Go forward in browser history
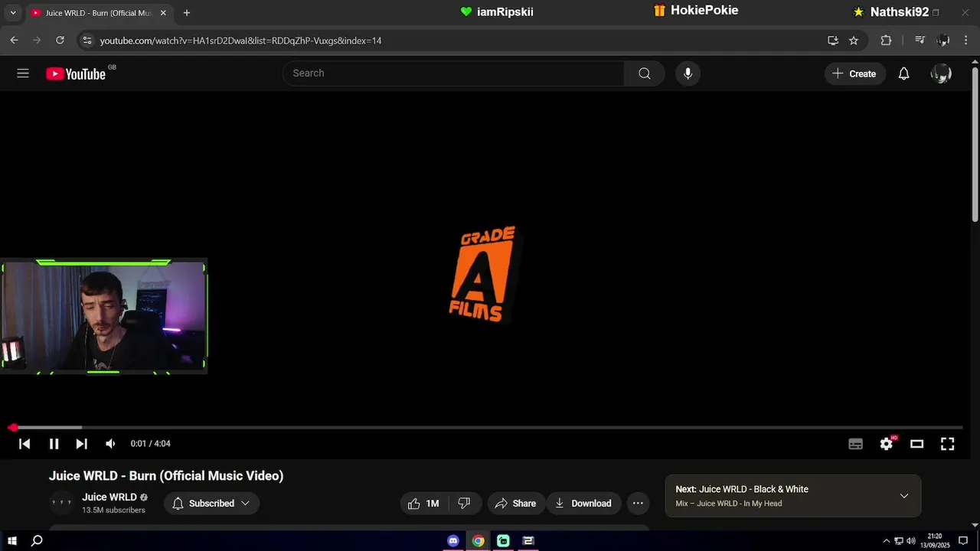The height and width of the screenshot is (551, 980). pyautogui.click(x=37, y=41)
